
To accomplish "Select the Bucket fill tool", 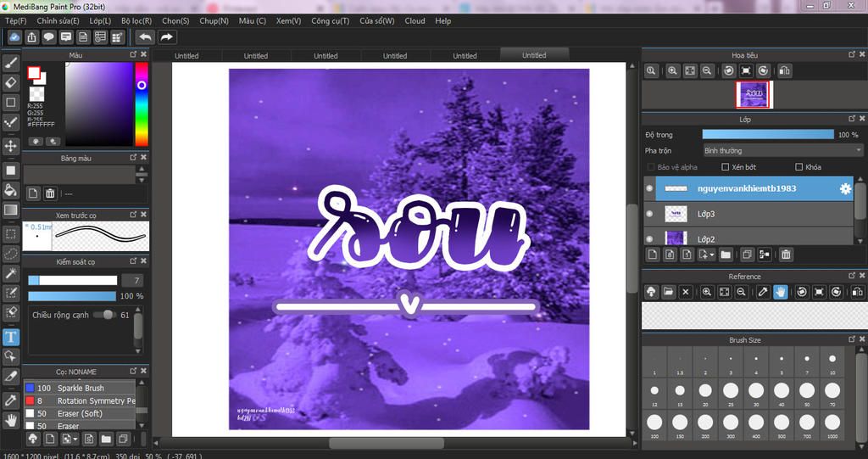I will click(10, 190).
